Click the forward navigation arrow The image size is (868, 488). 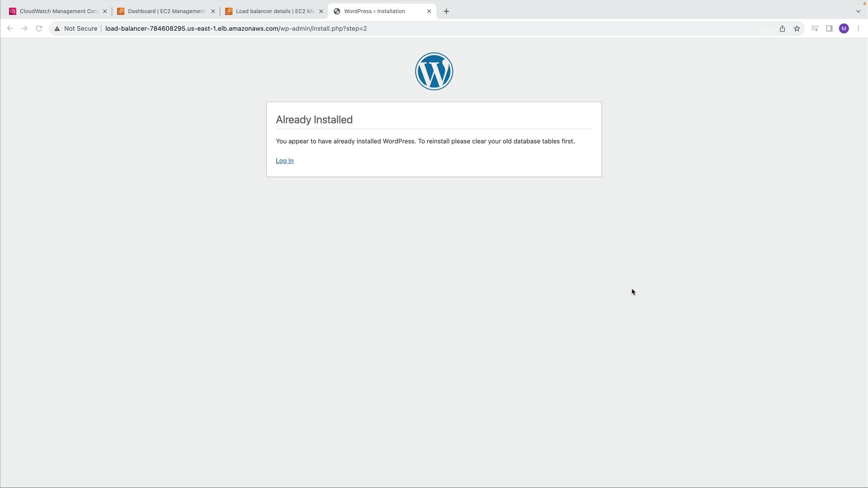[x=24, y=28]
